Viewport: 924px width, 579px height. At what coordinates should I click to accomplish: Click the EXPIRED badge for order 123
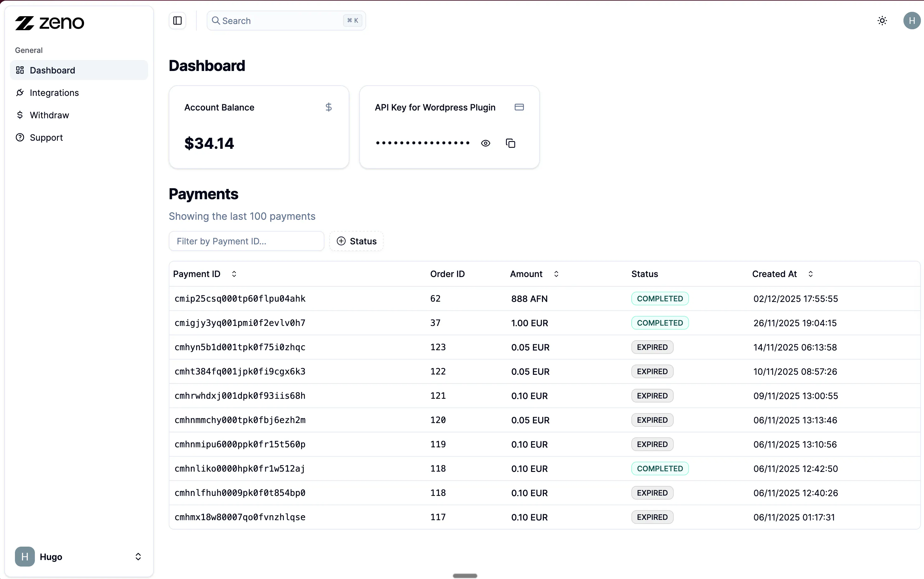point(652,347)
